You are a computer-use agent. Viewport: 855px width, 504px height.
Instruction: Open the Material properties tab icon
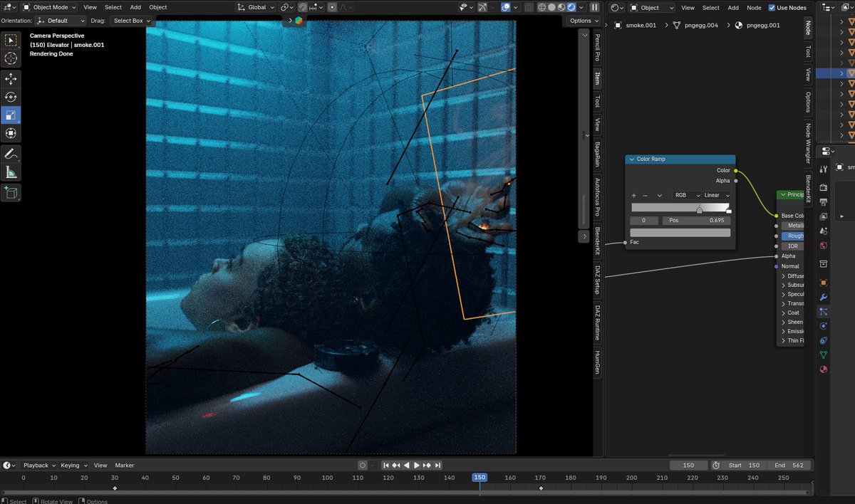pyautogui.click(x=823, y=369)
